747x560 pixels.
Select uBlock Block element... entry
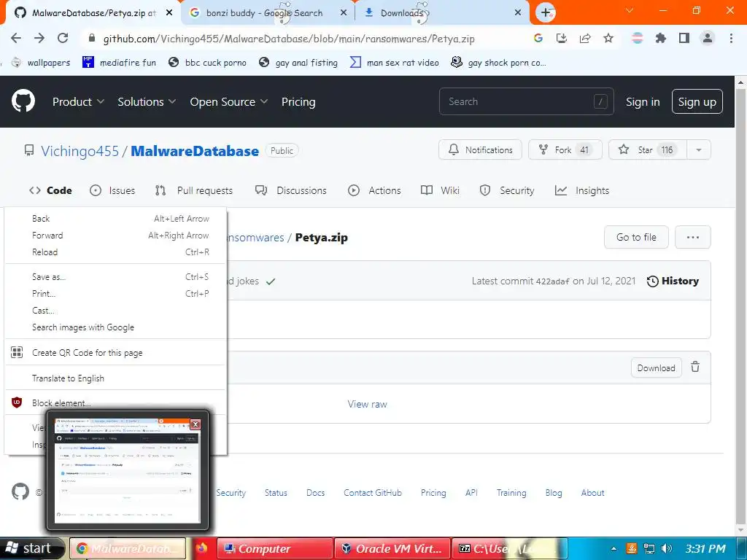(115, 402)
